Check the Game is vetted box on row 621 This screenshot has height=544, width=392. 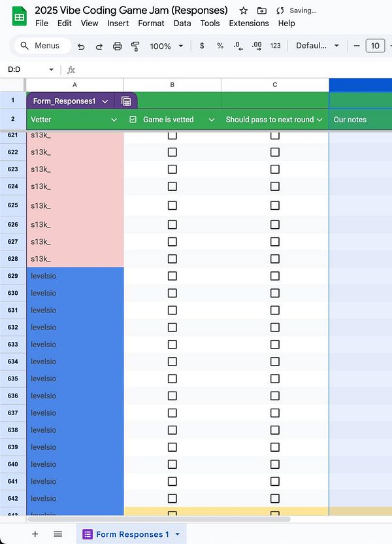(x=172, y=135)
